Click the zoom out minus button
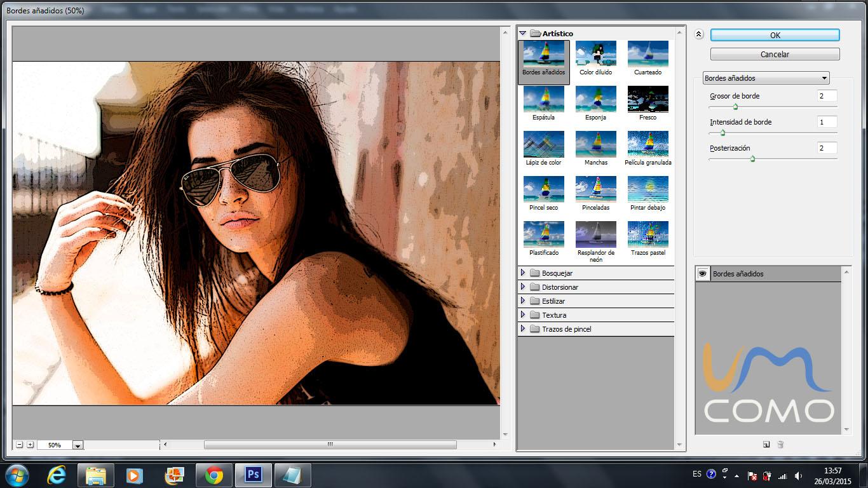 tap(19, 445)
